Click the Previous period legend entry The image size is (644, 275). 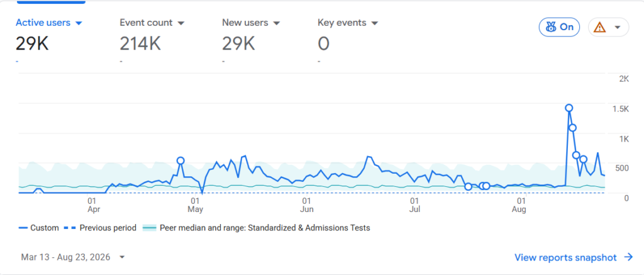pyautogui.click(x=100, y=228)
